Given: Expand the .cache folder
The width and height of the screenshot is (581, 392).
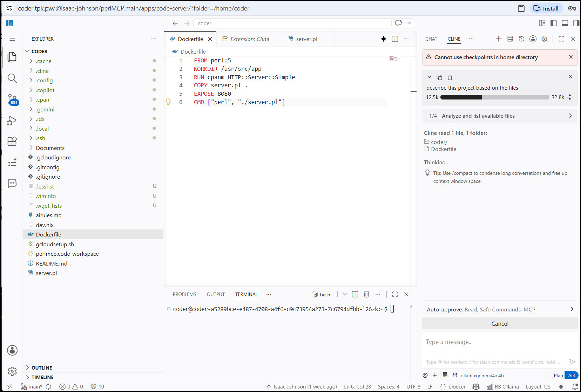Looking at the screenshot, I should pyautogui.click(x=93, y=61).
